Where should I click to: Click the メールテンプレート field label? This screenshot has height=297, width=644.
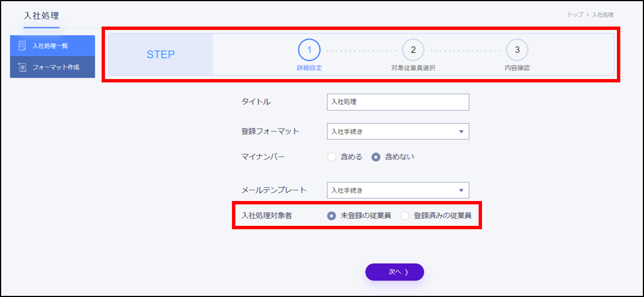click(274, 190)
